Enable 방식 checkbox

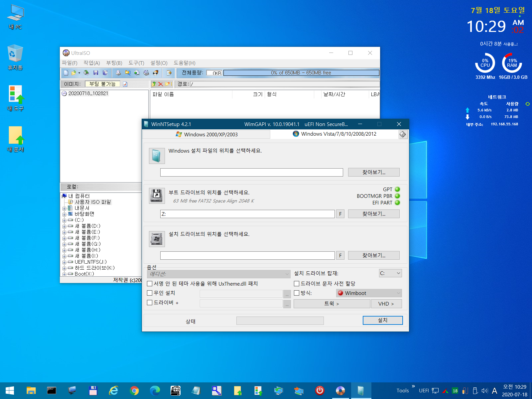click(x=297, y=293)
